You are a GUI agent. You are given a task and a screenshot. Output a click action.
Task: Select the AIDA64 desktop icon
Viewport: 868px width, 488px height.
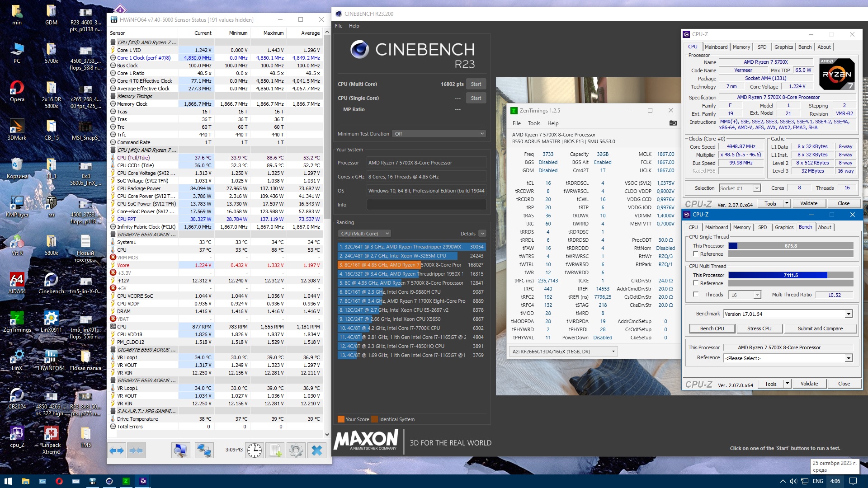pos(17,283)
